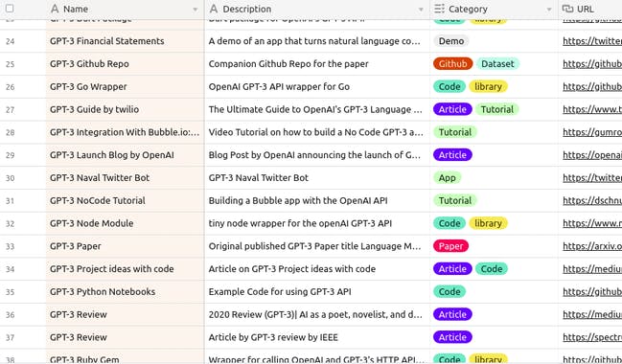Open the gumroad link for Bubble.io integration
Screen dimensions: 622x364
click(592, 132)
